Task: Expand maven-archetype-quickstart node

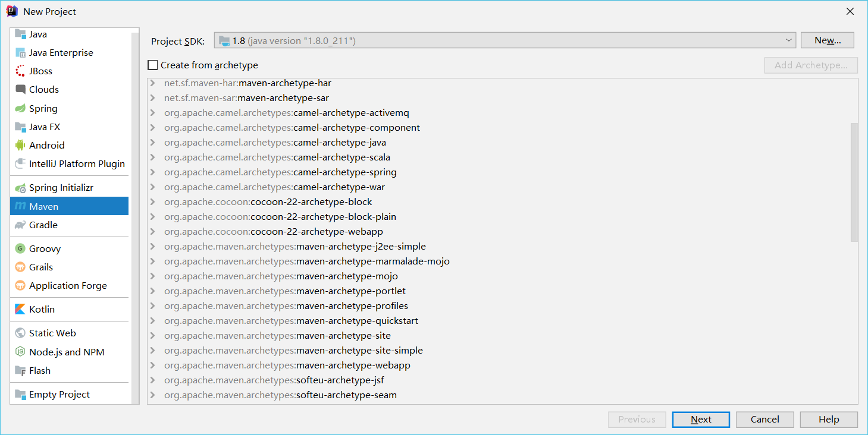Action: tap(153, 321)
